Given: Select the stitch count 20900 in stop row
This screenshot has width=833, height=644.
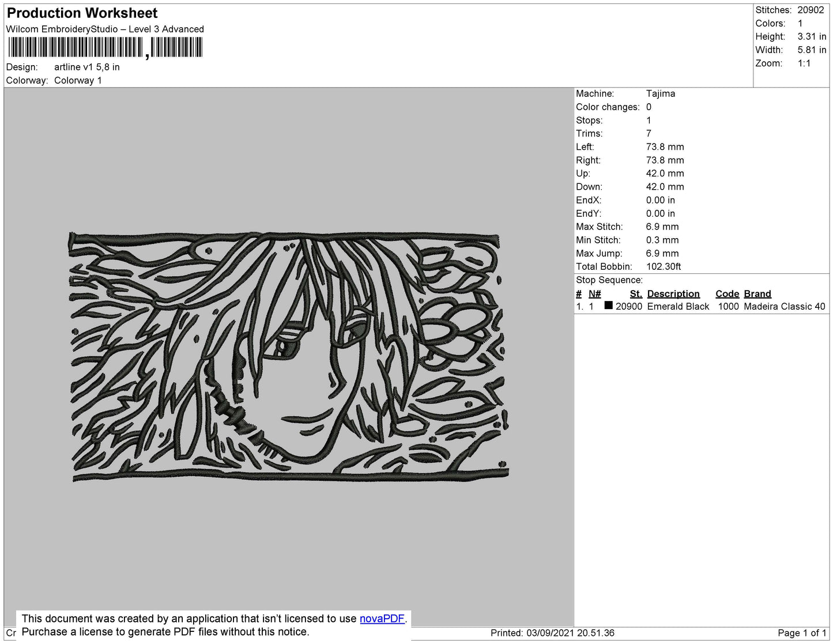Looking at the screenshot, I should pyautogui.click(x=629, y=307).
